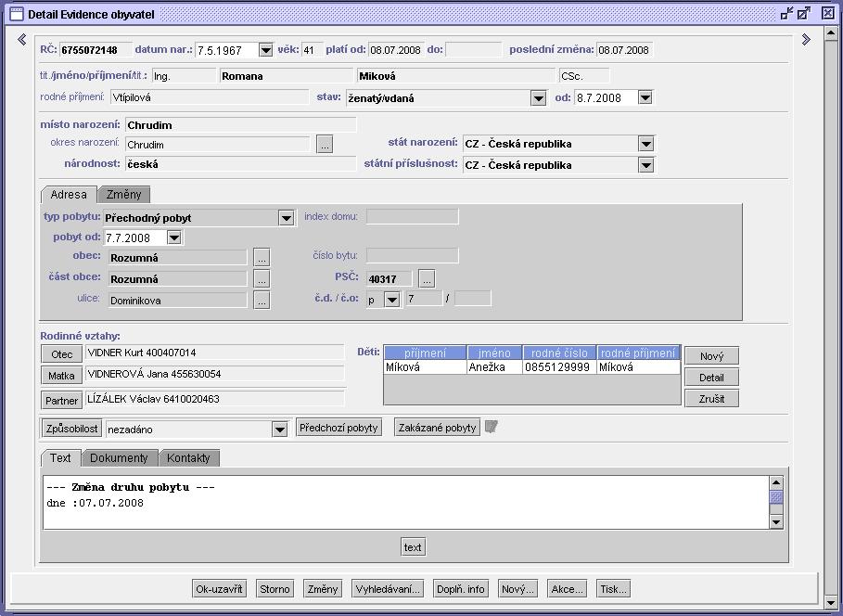Viewport: 843px width, 616px height.
Task: Expand stát narození dropdown
Action: point(646,144)
